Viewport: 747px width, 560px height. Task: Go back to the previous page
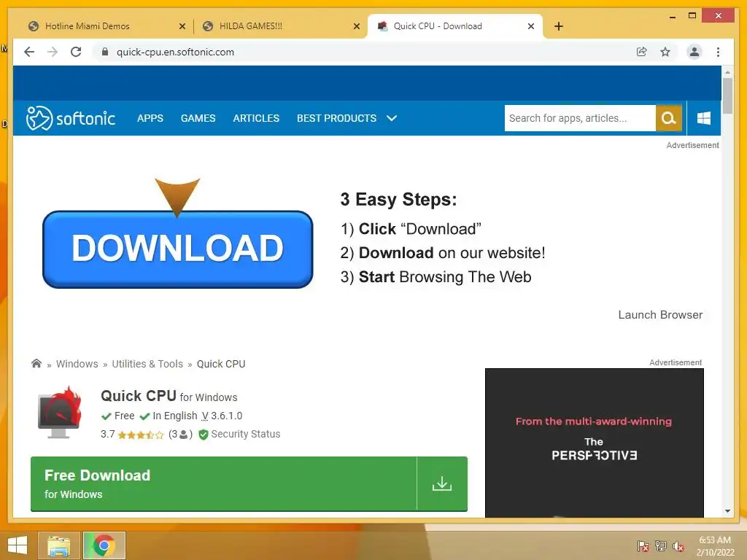pos(29,52)
